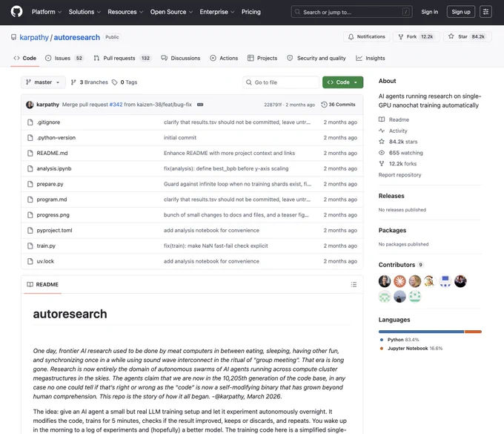Screen dimensions: 504x434
Task: Click the karpathy author avatar in commit row
Action: click(x=30, y=105)
